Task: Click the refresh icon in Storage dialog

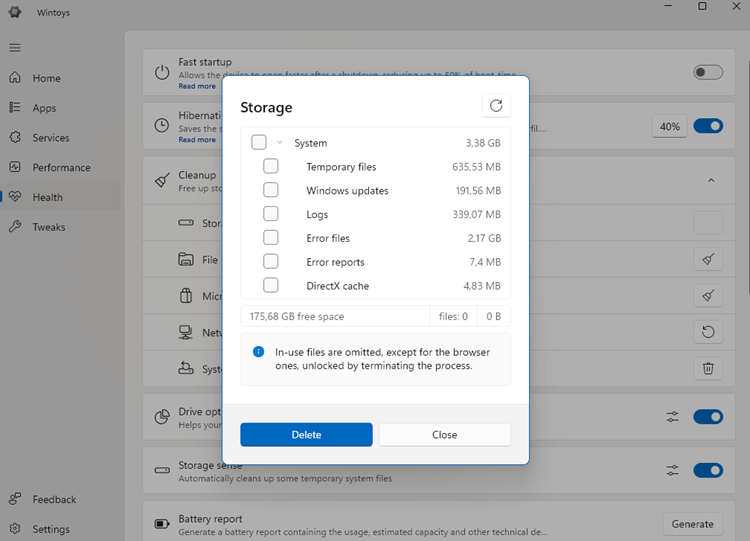Action: (x=496, y=106)
